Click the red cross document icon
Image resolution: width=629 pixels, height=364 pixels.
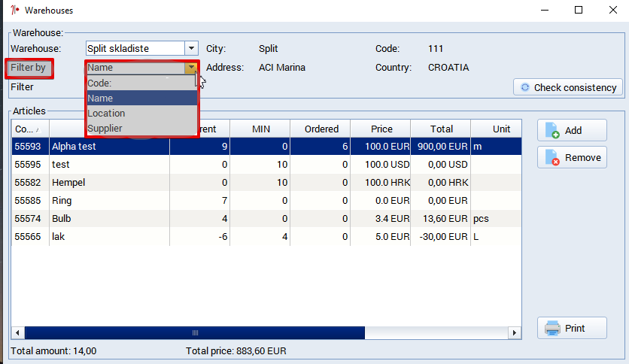click(x=552, y=157)
